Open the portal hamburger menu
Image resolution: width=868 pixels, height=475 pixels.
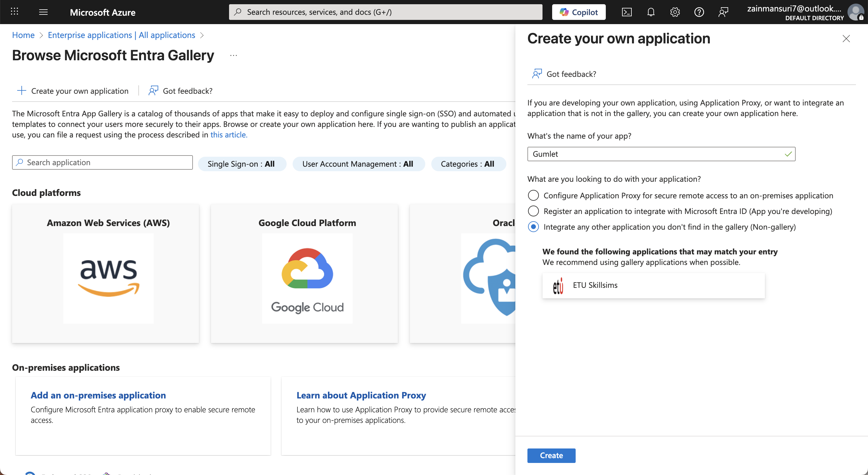pos(43,12)
